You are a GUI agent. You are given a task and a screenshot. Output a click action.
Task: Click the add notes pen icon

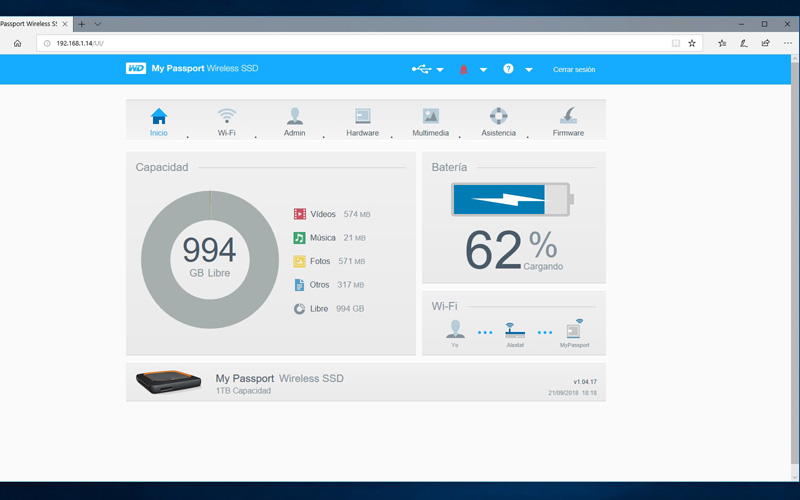coord(744,43)
